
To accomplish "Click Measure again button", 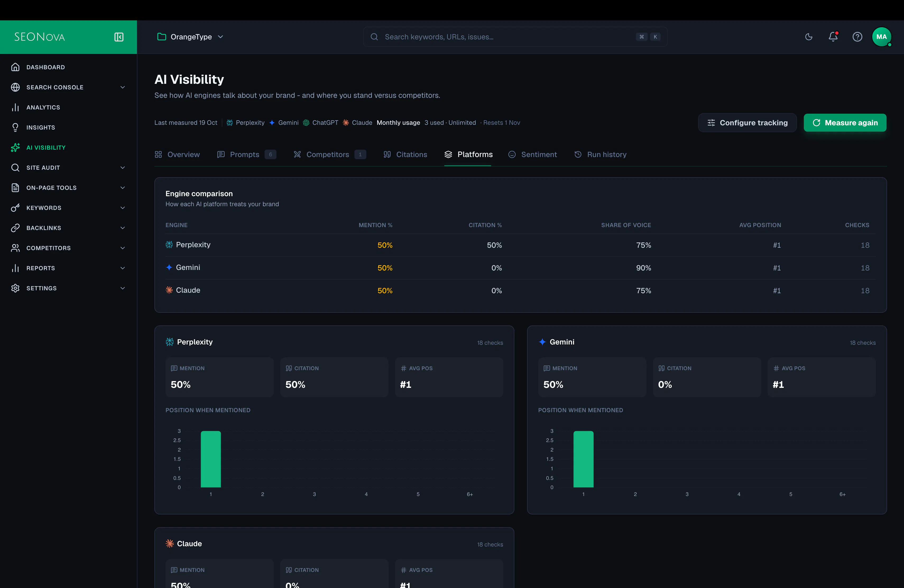I will tap(845, 123).
